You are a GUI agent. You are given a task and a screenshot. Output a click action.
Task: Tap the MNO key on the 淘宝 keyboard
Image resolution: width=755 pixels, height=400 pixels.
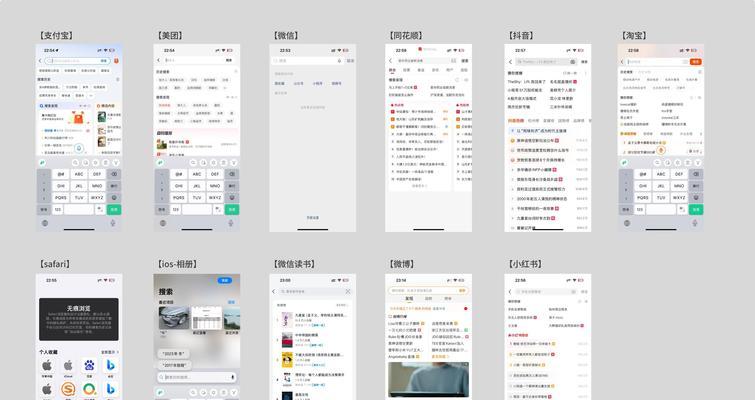[679, 186]
